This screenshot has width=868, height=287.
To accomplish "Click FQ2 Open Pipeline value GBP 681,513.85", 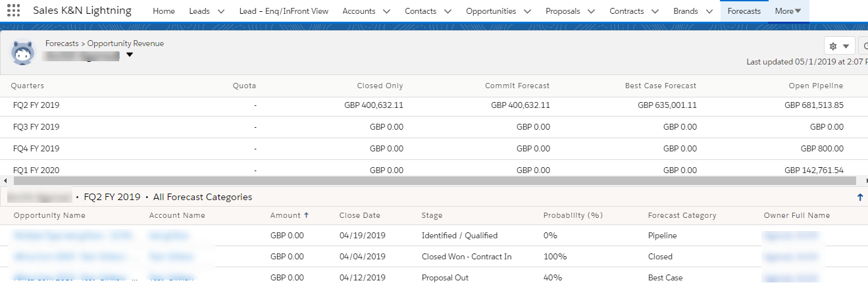I will click(814, 105).
